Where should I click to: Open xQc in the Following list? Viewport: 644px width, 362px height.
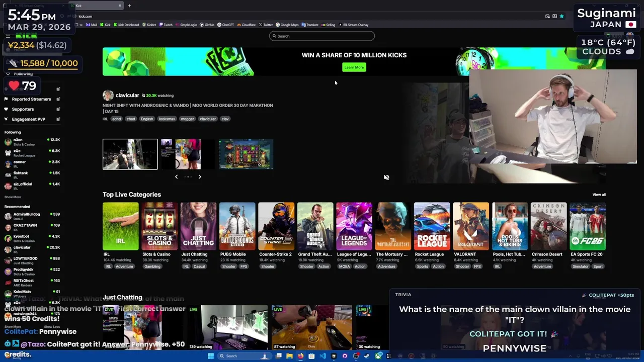tap(32, 153)
